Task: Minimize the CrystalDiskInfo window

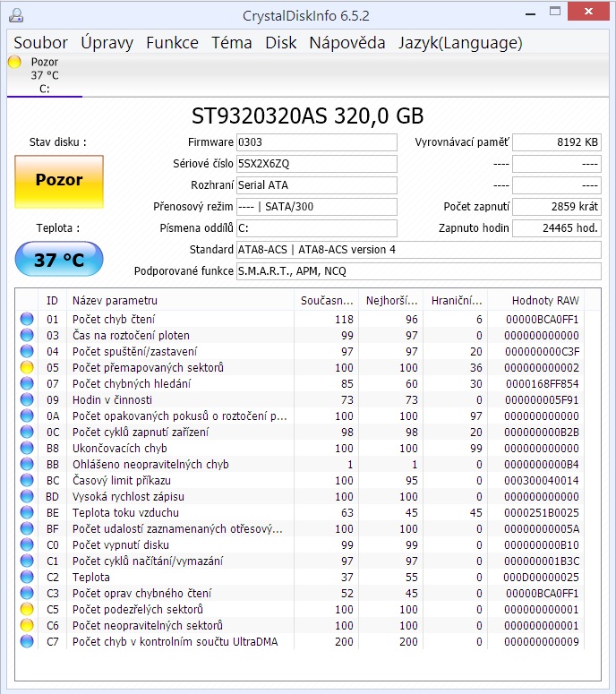Action: pos(531,14)
